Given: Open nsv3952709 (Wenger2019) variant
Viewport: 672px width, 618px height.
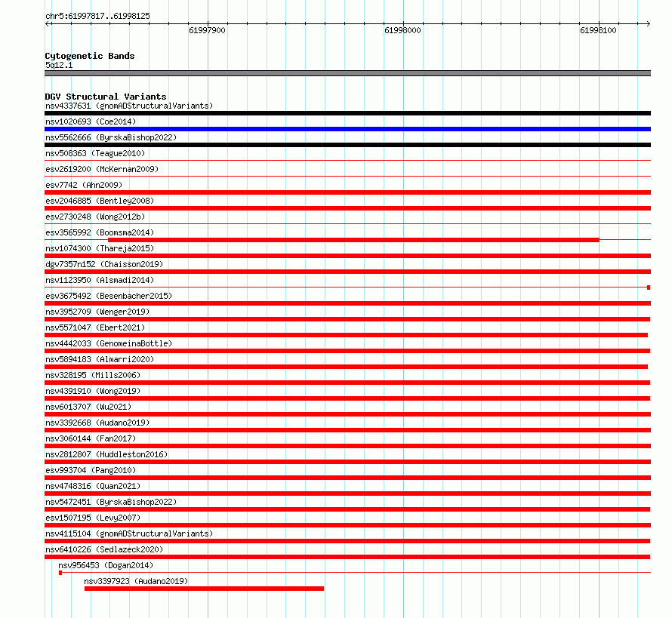Looking at the screenshot, I should coord(97,312).
